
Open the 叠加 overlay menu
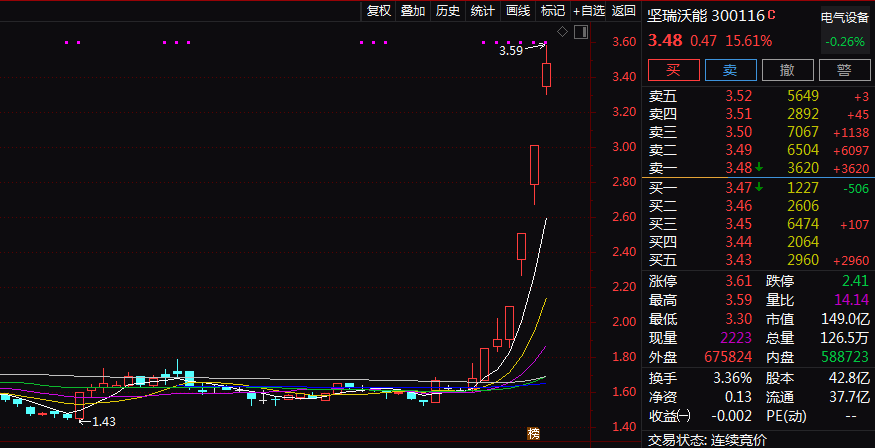coord(413,11)
